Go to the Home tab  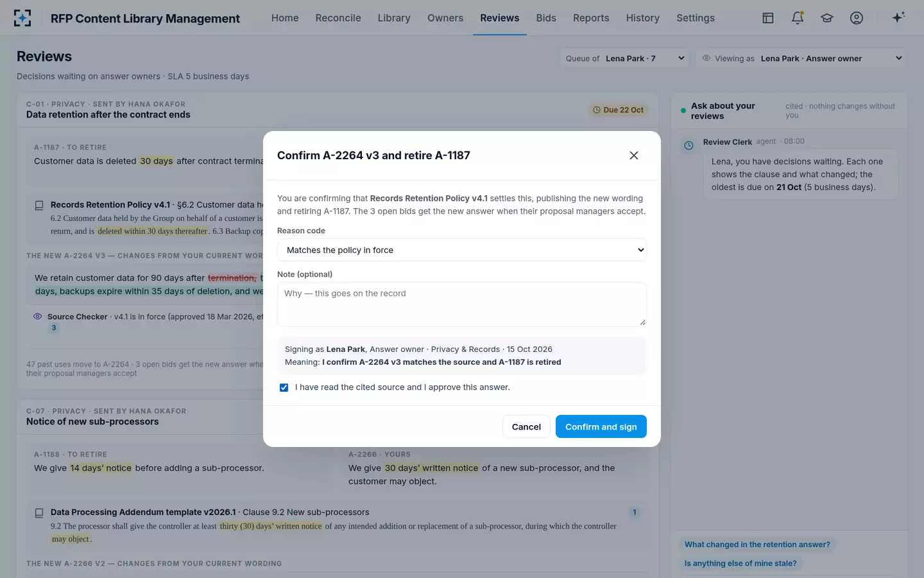pos(285,18)
